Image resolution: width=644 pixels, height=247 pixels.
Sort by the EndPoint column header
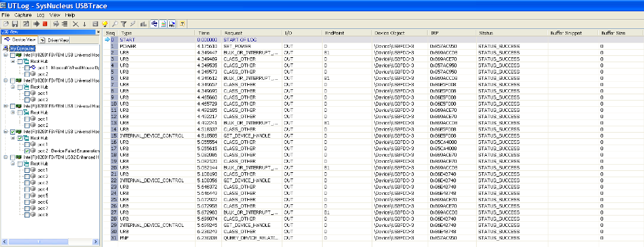tap(347, 33)
